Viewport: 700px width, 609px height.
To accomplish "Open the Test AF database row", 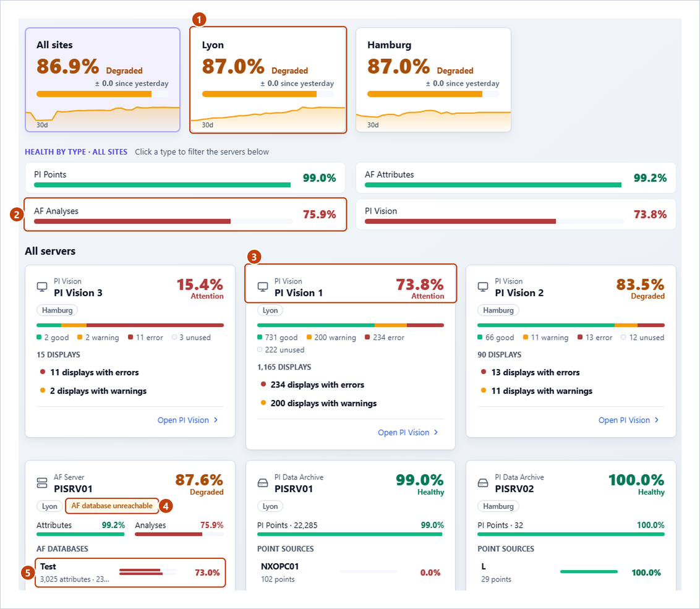I will coord(130,573).
